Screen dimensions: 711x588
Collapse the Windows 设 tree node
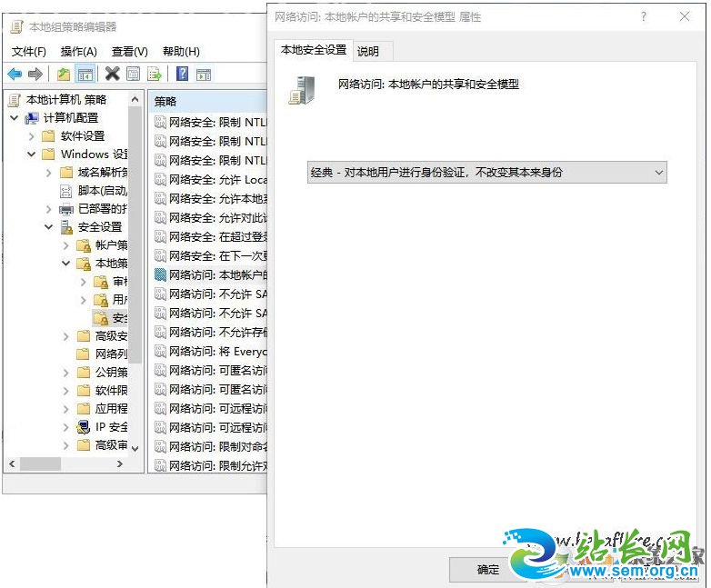click(x=31, y=154)
